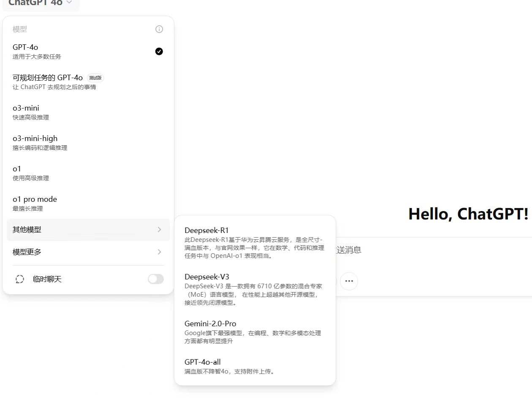
Task: Expand the 其他模型 submenu arrow
Action: 159,230
